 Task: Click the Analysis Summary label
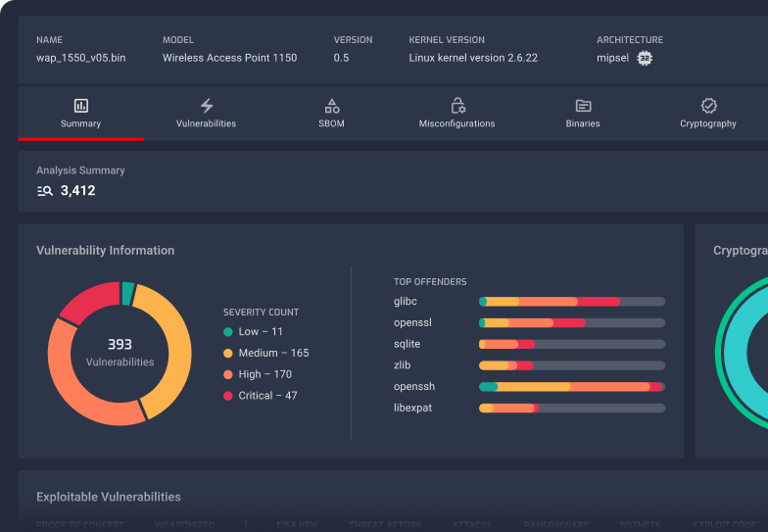click(x=80, y=170)
